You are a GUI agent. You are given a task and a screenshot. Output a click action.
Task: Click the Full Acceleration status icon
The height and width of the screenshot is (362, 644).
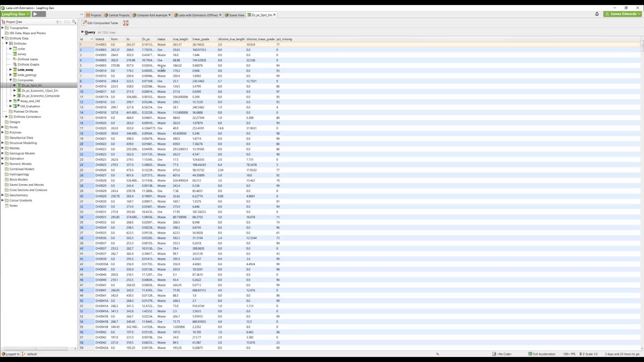click(x=530, y=354)
